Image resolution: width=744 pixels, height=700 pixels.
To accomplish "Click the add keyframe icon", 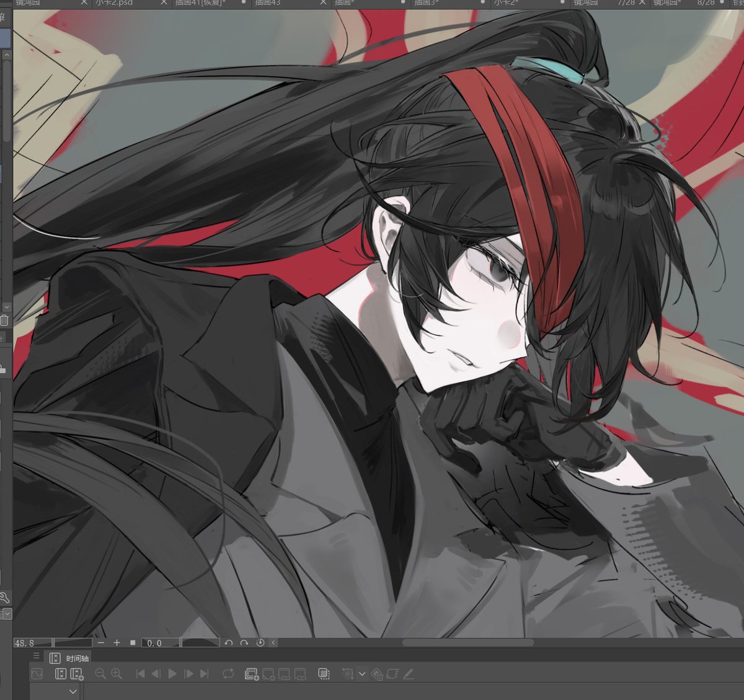I will pyautogui.click(x=348, y=673).
